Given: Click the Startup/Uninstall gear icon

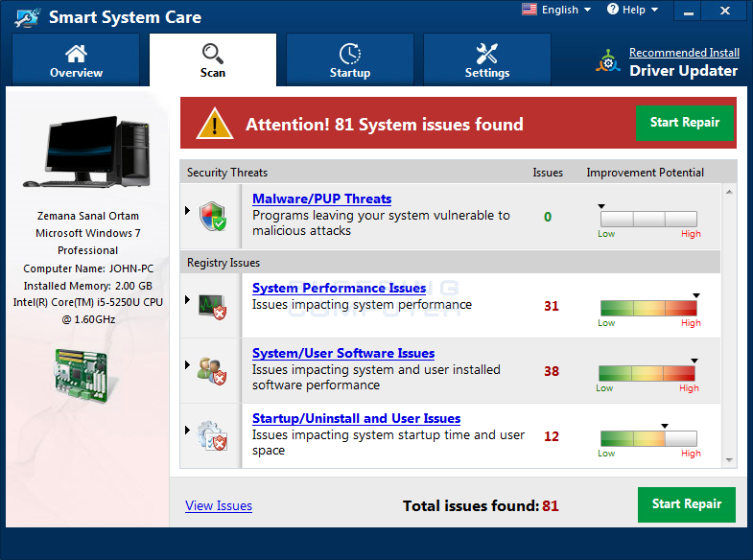Looking at the screenshot, I should [212, 435].
